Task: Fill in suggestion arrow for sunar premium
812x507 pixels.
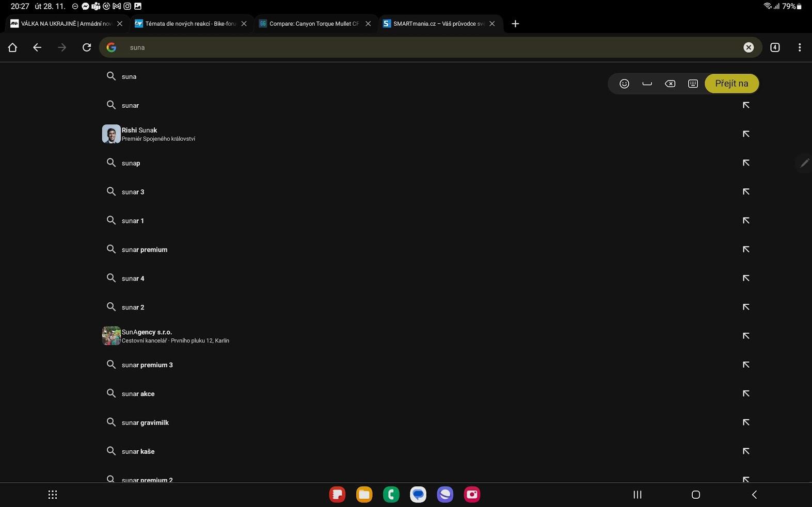Action: [x=746, y=250]
